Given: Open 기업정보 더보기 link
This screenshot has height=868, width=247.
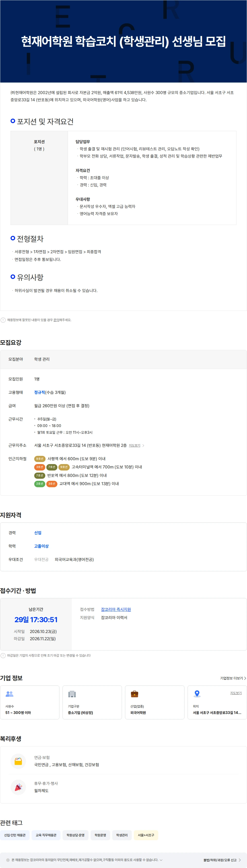Looking at the screenshot, I should 233,678.
